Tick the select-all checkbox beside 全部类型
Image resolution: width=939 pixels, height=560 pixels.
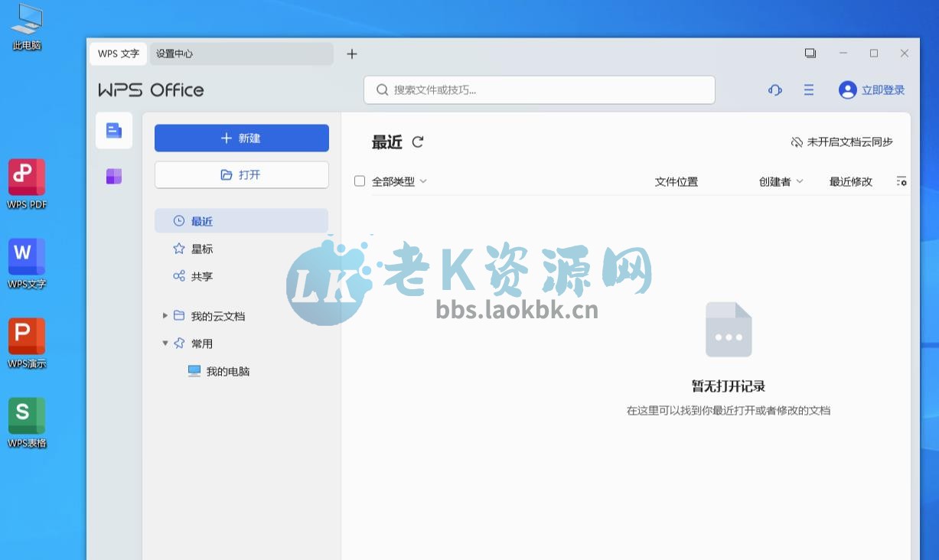click(x=360, y=181)
